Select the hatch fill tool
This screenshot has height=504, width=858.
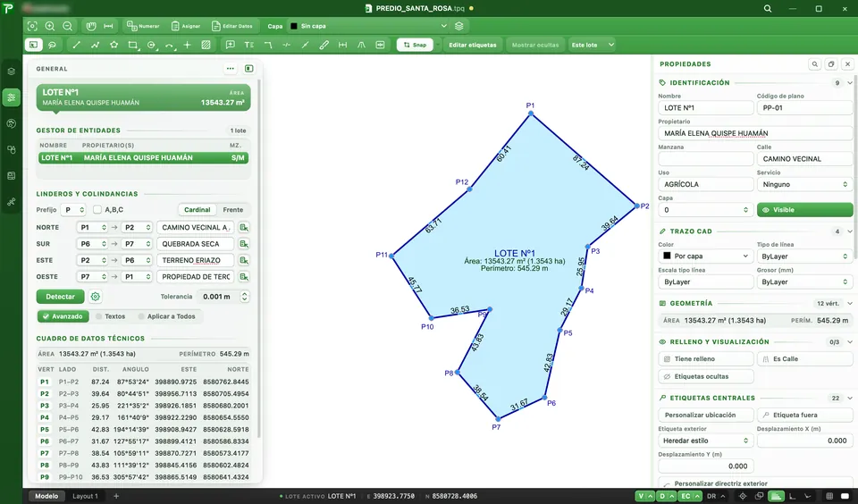coord(206,45)
